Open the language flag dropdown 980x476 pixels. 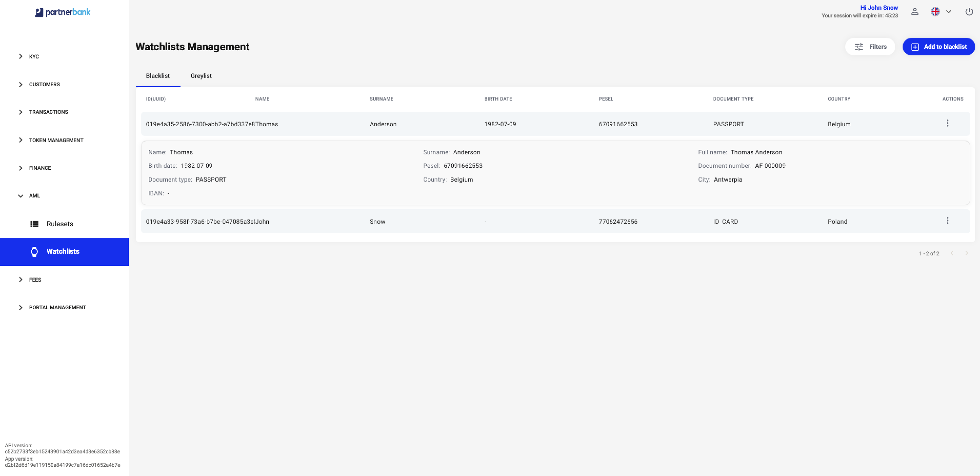(x=941, y=12)
